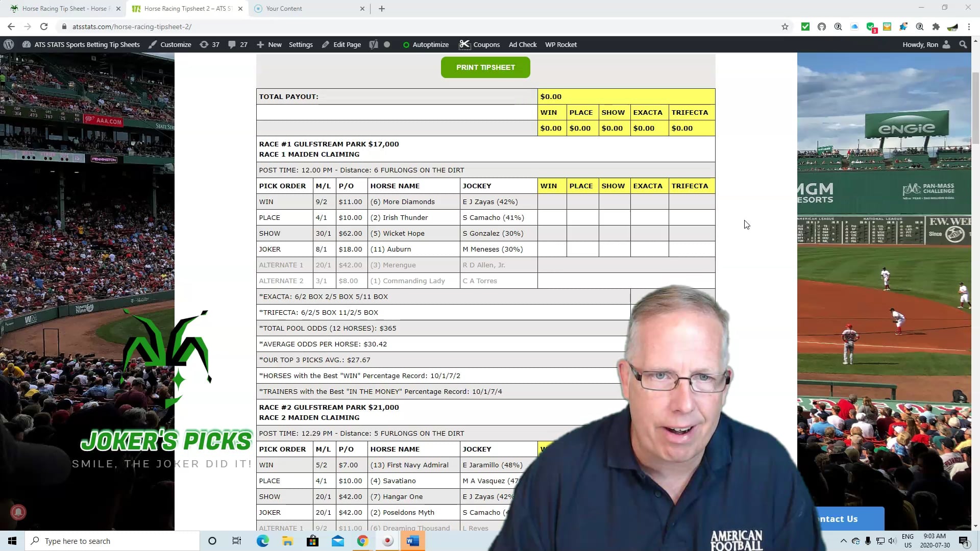The image size is (980, 551).
Task: Show hidden system tray icons
Action: click(843, 541)
